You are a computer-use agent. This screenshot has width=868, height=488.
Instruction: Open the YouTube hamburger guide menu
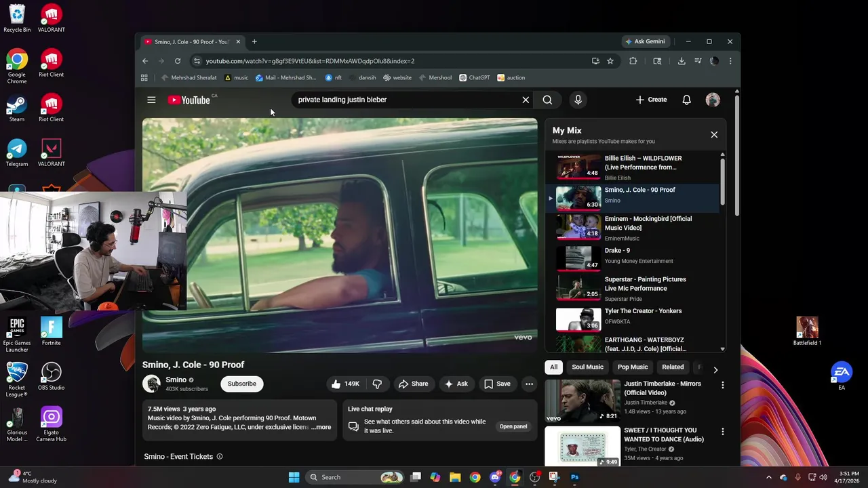tap(151, 100)
